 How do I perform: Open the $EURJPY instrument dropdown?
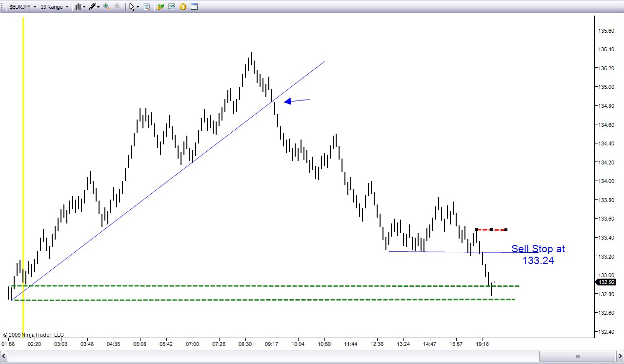23,7
